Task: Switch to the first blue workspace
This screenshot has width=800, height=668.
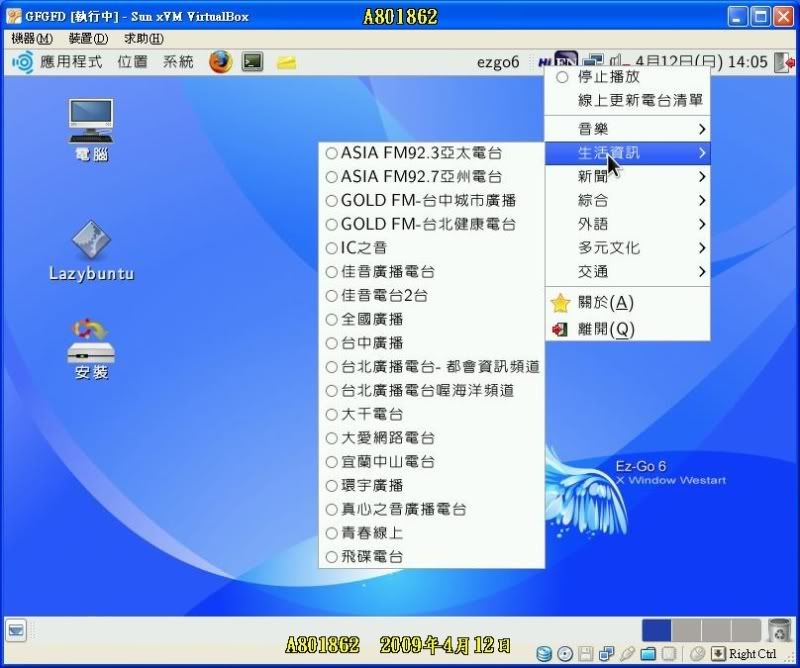Action: (657, 630)
